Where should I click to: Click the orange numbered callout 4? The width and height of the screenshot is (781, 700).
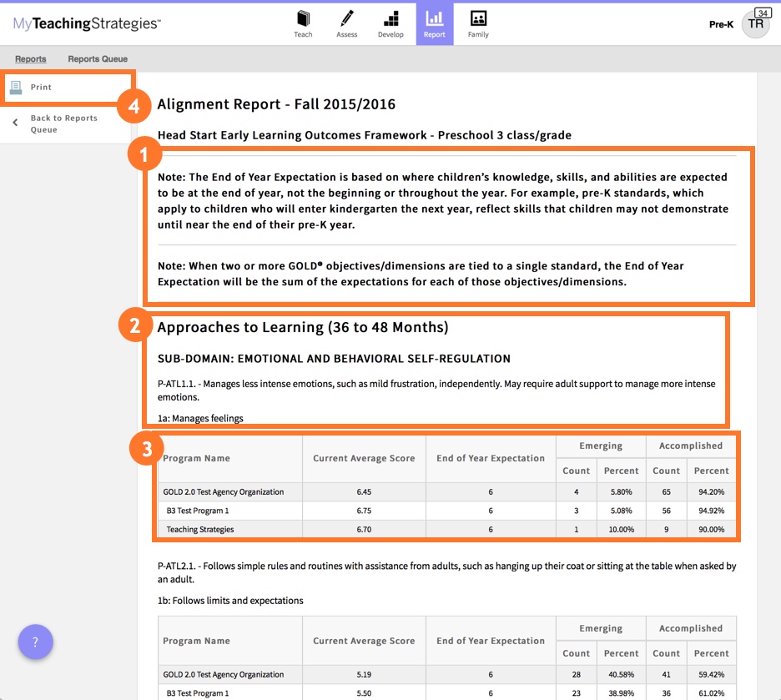point(134,107)
